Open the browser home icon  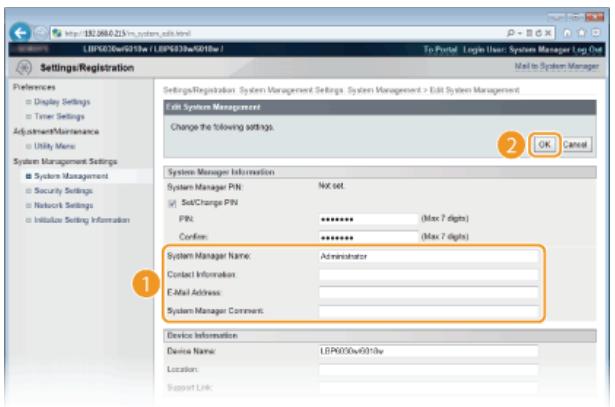(567, 33)
